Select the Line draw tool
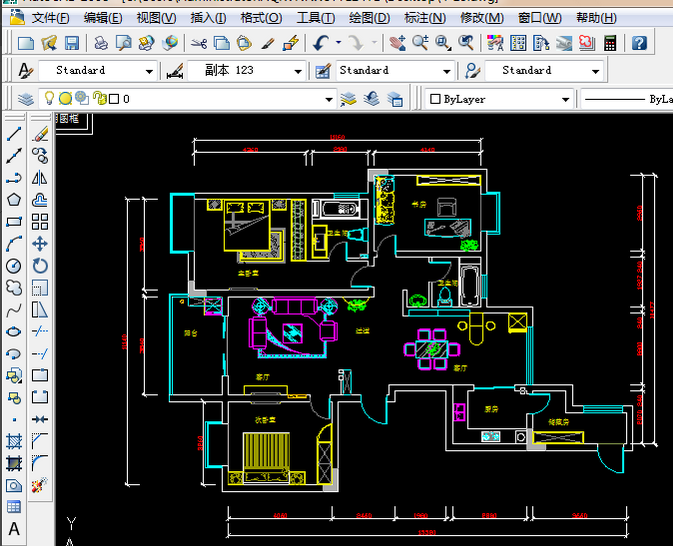The image size is (673, 546). pos(14,134)
